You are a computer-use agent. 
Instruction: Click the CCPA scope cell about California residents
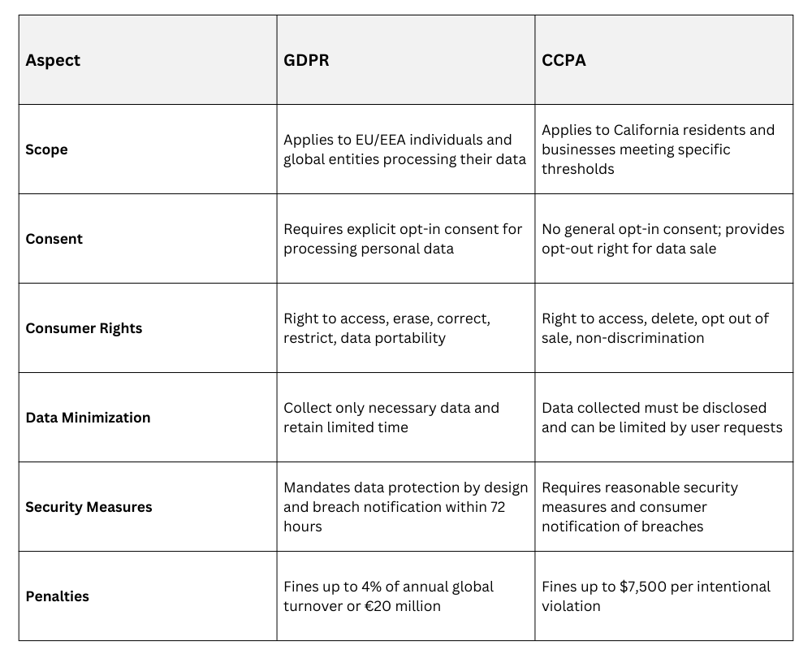coord(659,149)
